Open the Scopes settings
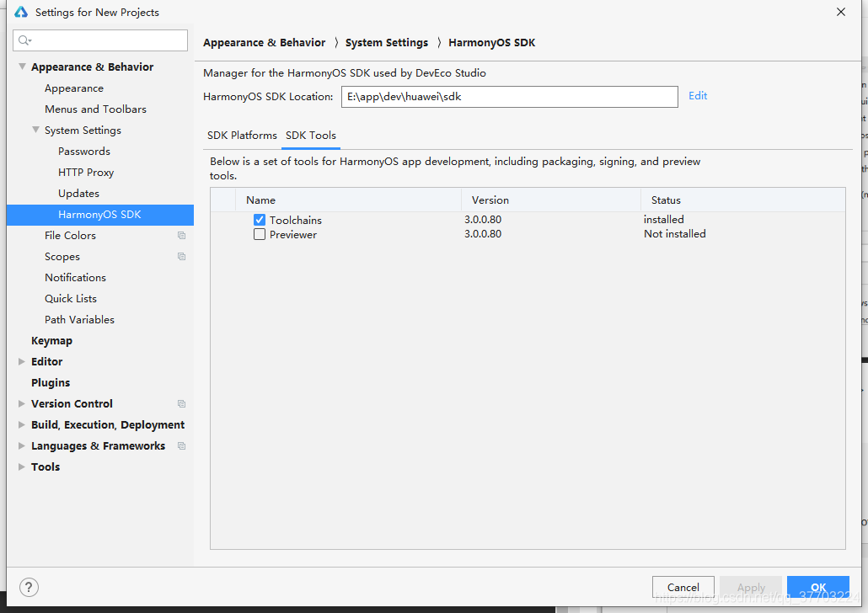The image size is (868, 613). tap(62, 257)
